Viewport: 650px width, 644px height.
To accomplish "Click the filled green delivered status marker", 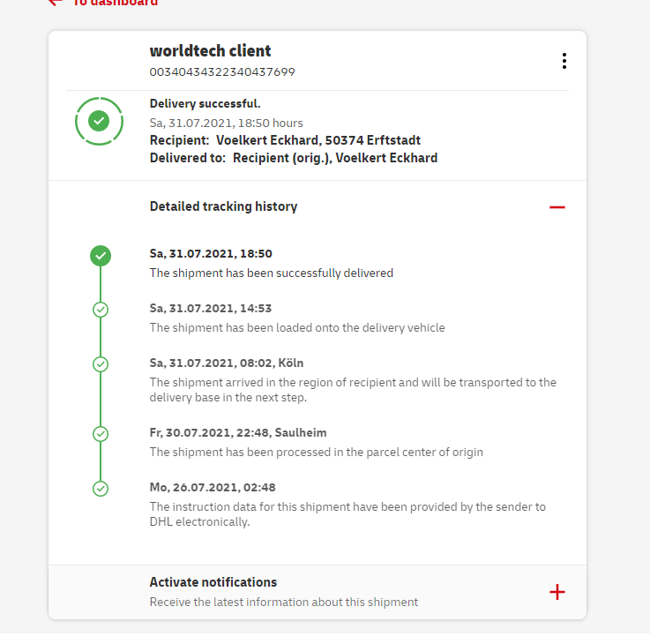I will (101, 256).
